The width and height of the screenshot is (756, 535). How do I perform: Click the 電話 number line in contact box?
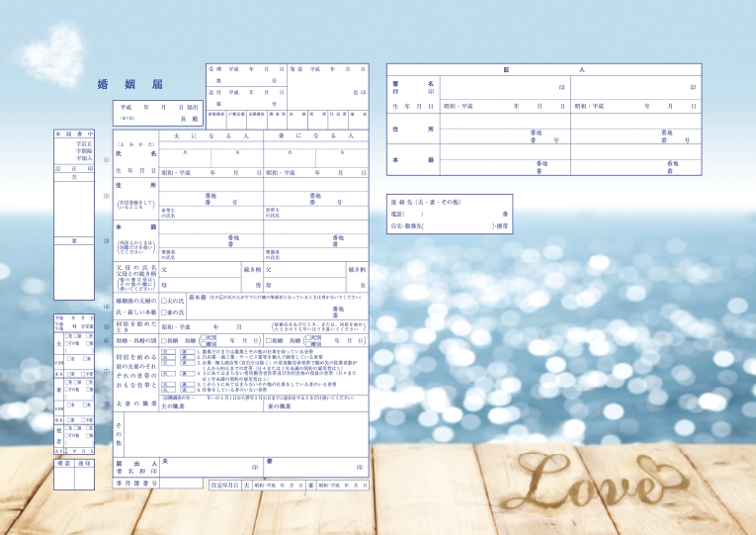pos(450,214)
